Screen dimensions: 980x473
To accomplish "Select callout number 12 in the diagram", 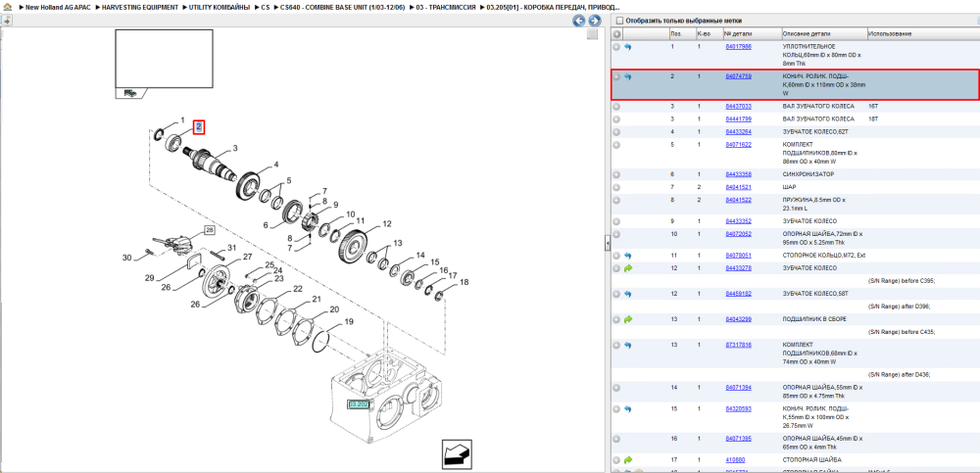I will click(387, 223).
